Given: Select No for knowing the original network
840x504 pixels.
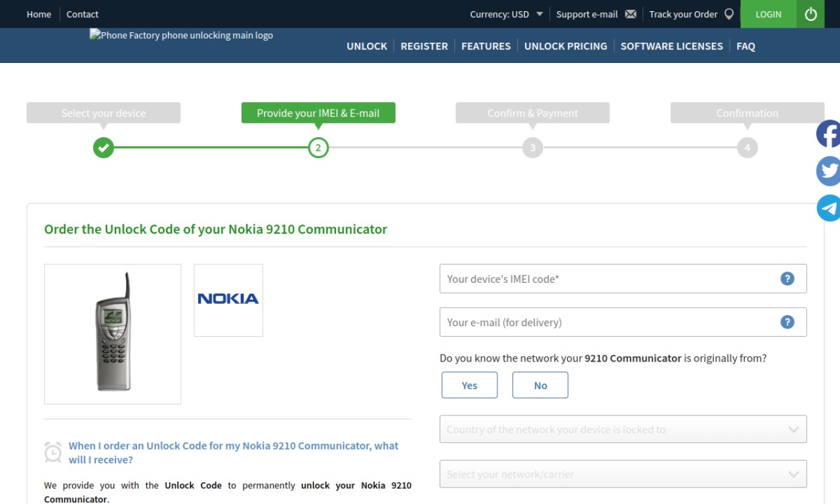Looking at the screenshot, I should [540, 385].
